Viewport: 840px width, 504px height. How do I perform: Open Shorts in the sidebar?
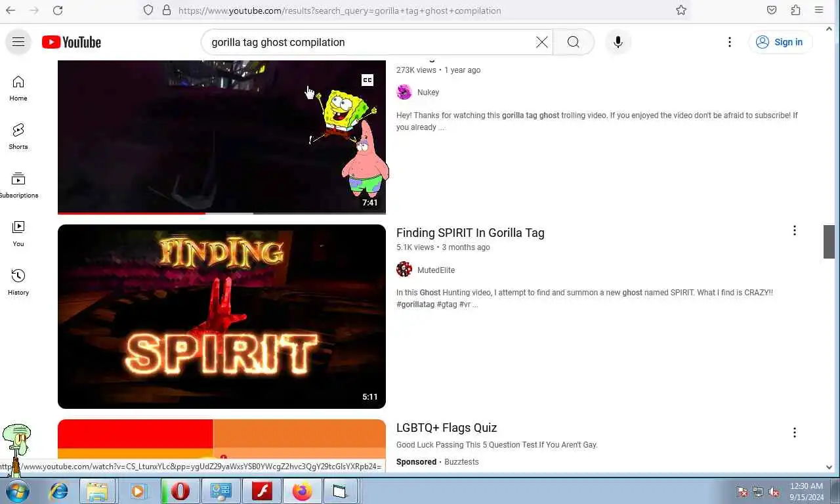[x=18, y=137]
